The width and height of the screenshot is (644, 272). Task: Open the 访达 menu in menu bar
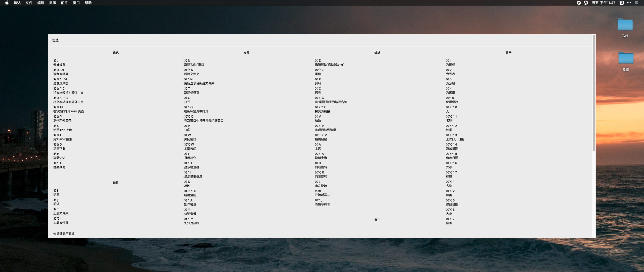tap(17, 3)
